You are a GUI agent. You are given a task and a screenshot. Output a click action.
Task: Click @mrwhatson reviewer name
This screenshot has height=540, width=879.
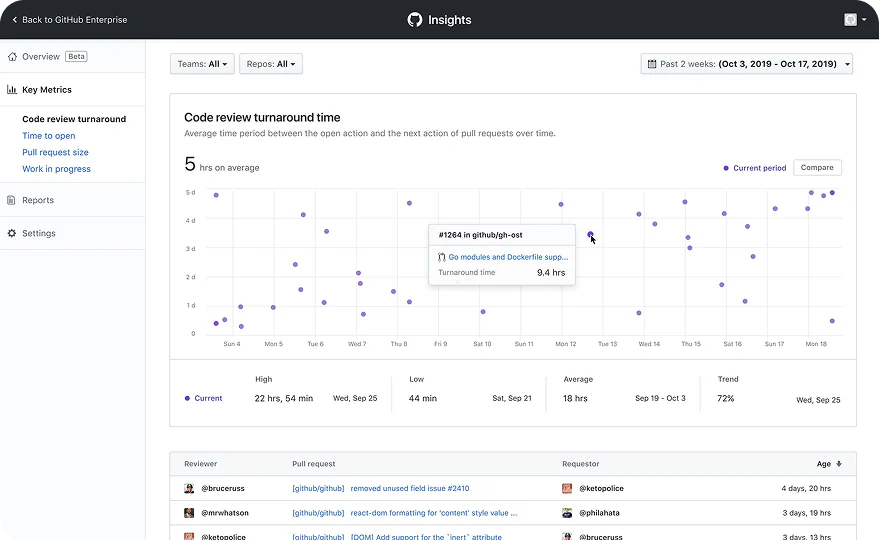click(225, 513)
